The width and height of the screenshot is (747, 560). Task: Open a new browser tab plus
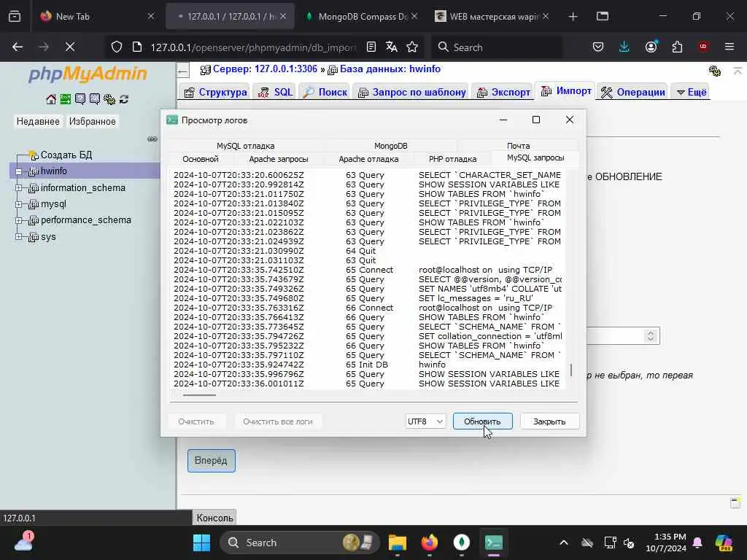point(573,17)
